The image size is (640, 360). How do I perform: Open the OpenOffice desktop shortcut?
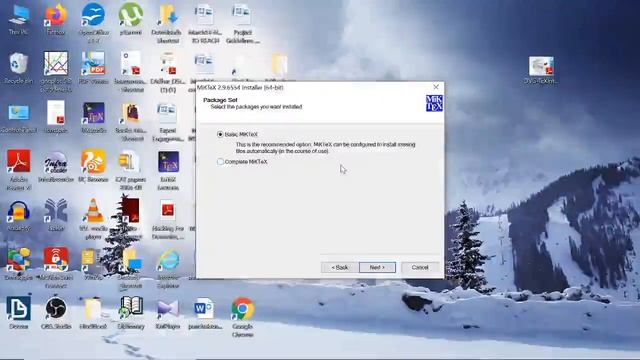[93, 22]
